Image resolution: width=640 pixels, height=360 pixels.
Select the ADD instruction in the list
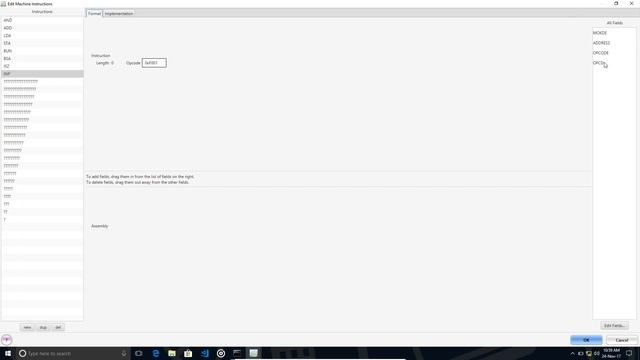tap(42, 28)
